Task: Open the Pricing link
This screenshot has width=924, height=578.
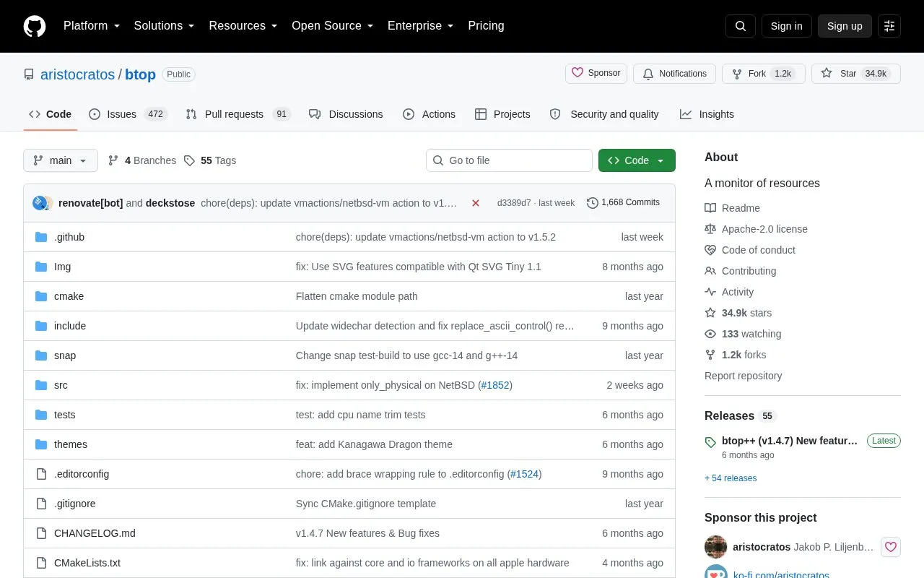Action: click(486, 26)
